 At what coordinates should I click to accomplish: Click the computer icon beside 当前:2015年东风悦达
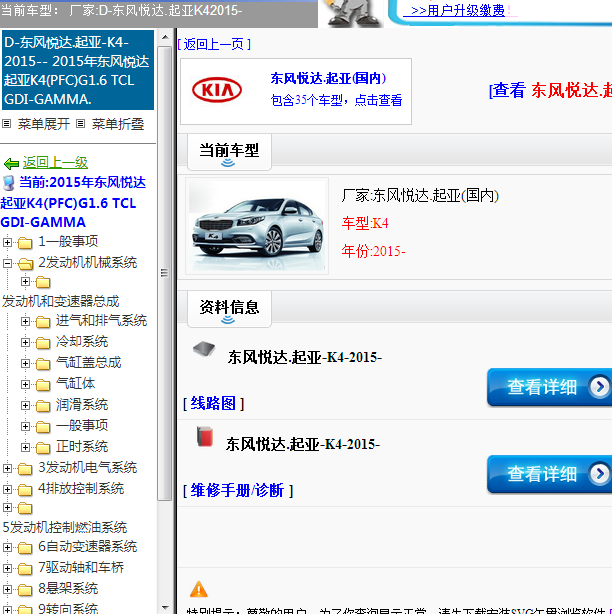(8, 183)
